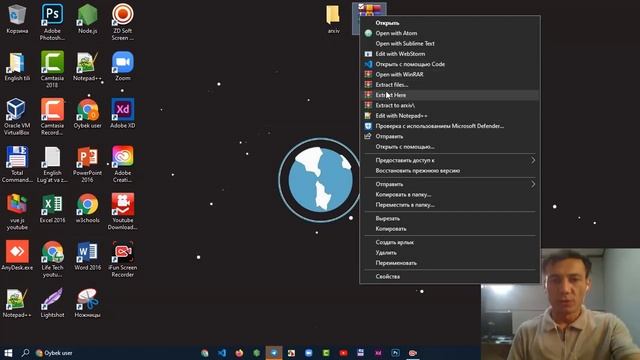The height and width of the screenshot is (360, 640).
Task: Open Firefox from the taskbar
Action: coord(239,353)
